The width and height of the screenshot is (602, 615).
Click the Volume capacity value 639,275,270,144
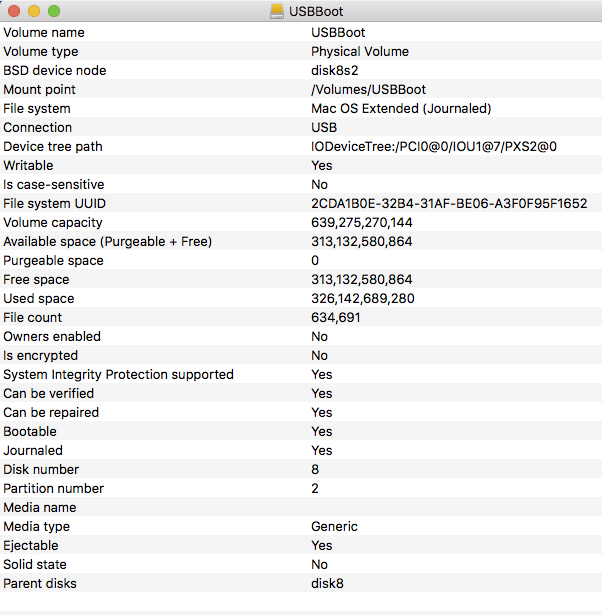[x=362, y=222]
